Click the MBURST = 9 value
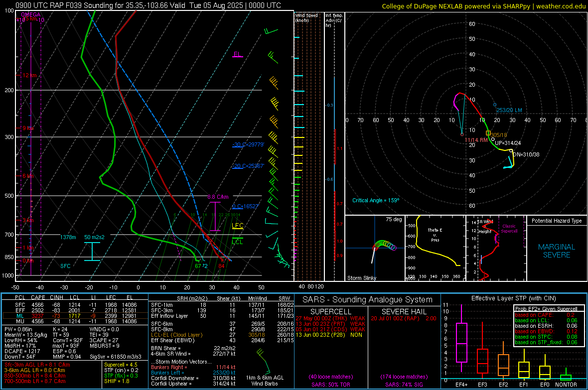 [105, 345]
